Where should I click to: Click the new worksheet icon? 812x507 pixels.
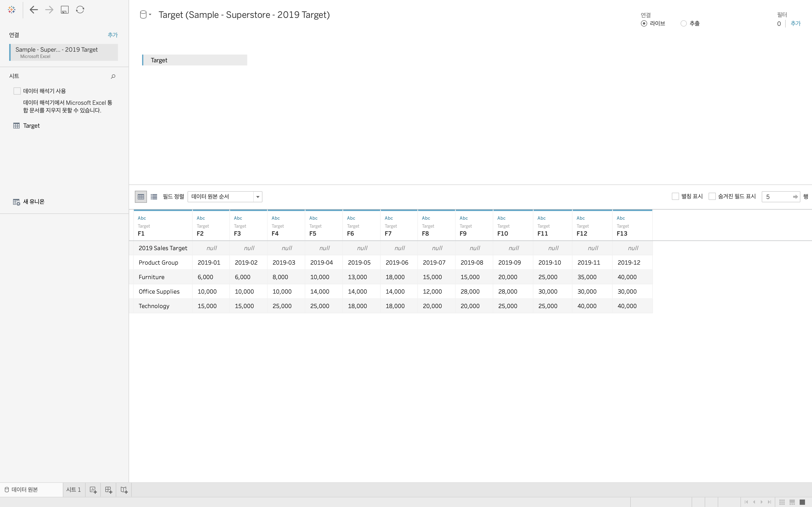93,490
